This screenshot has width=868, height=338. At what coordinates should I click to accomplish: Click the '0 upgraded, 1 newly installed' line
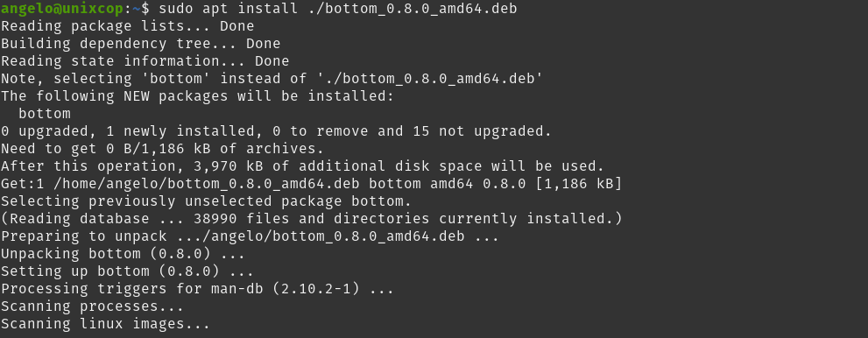pyautogui.click(x=276, y=131)
